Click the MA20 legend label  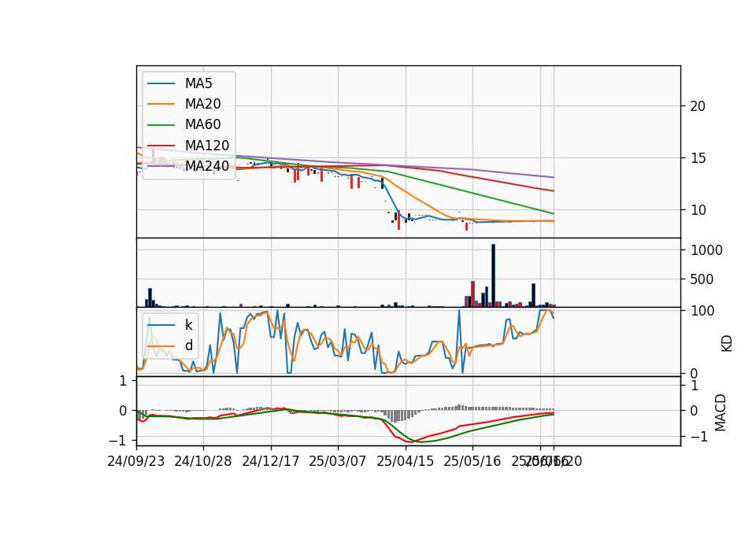tap(203, 104)
